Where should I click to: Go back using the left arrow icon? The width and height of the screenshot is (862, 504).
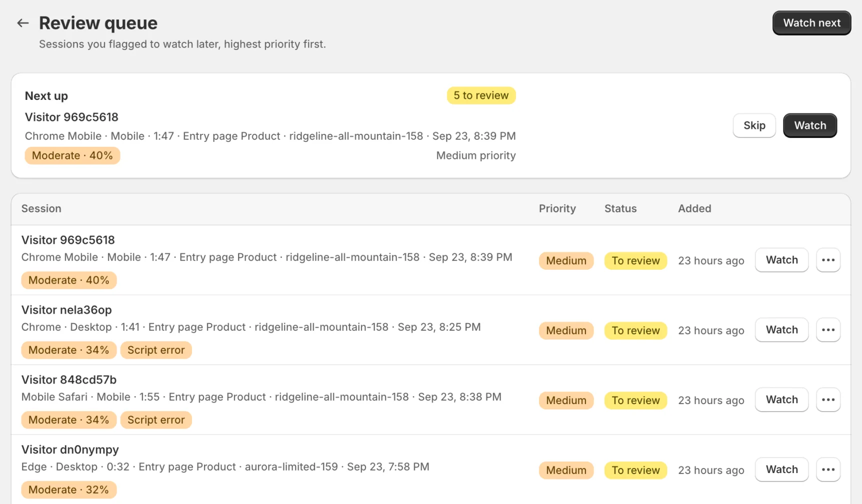(23, 23)
